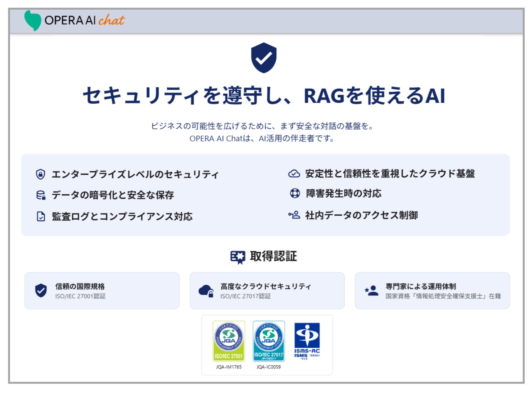Click the 情報処理安全確保支援士 description text
Viewport: 532px width, 393px height.
click(443, 296)
